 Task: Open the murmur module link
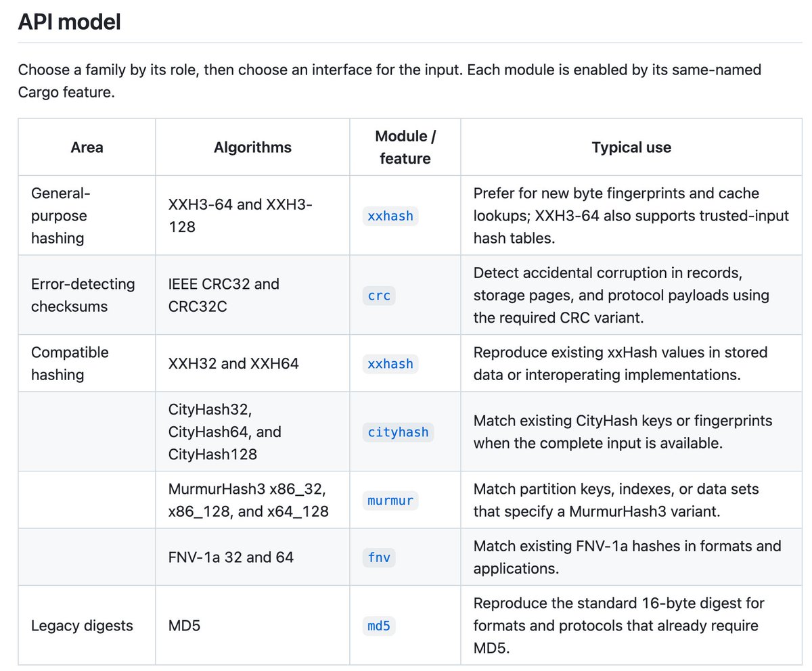391,501
